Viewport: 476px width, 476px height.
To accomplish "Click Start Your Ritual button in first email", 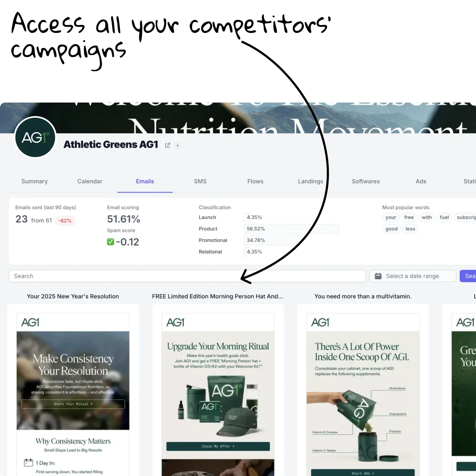I will pos(73,404).
